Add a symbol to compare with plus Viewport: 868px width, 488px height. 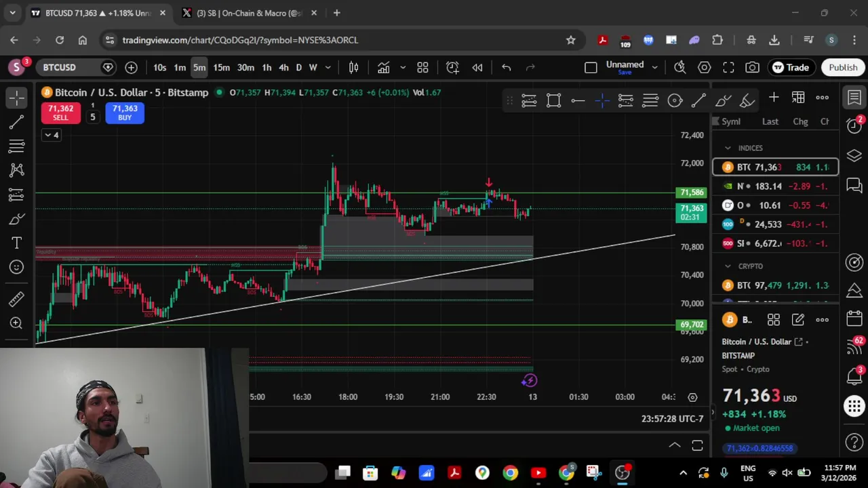tap(131, 67)
